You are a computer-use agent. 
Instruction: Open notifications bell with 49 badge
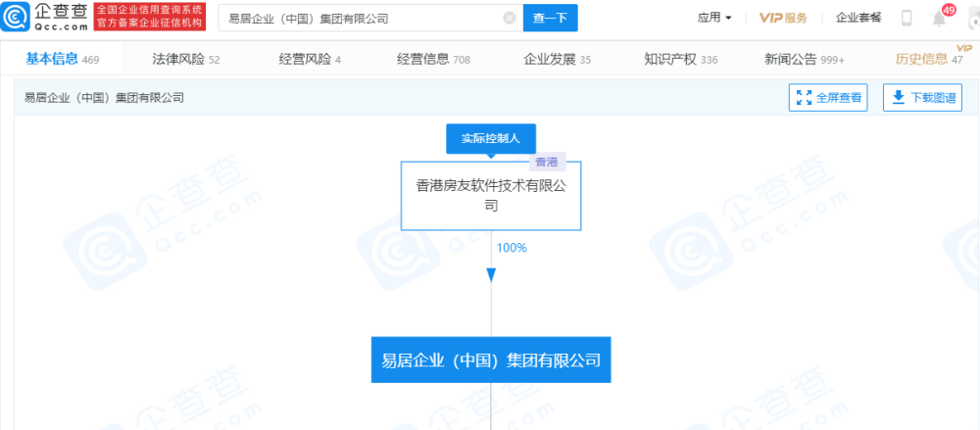[x=940, y=17]
